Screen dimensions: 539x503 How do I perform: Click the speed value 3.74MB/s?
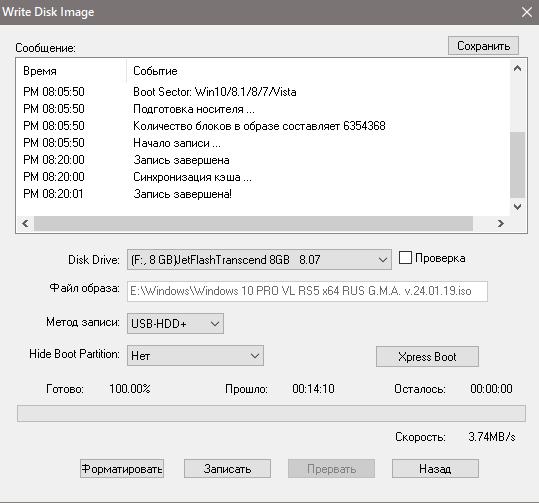[x=492, y=437]
